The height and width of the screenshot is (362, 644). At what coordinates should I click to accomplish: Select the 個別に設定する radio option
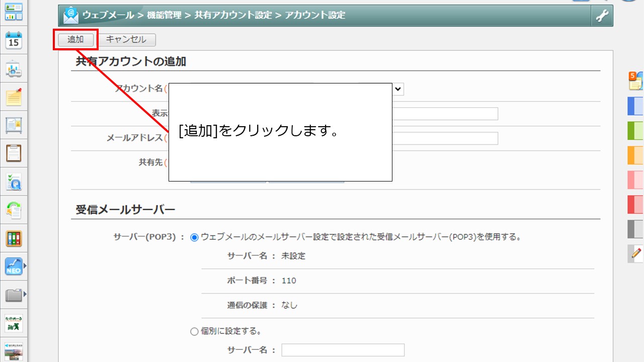pos(195,331)
